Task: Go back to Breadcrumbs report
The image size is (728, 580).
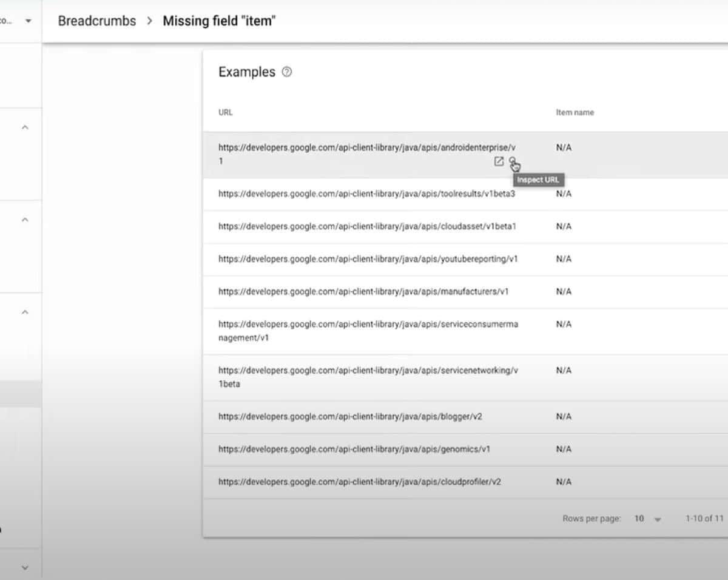Action: click(x=96, y=21)
